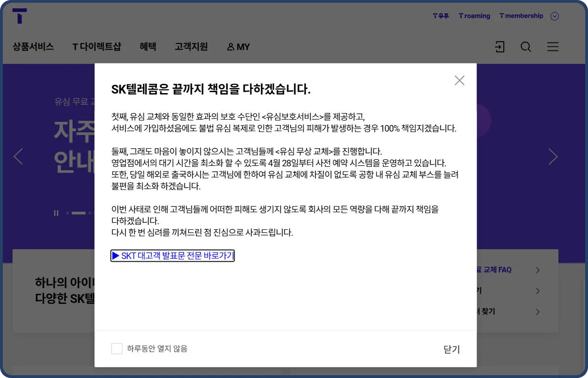588x378 pixels.
Task: Check 하루동안 열지 않음 checkbox
Action: [117, 349]
